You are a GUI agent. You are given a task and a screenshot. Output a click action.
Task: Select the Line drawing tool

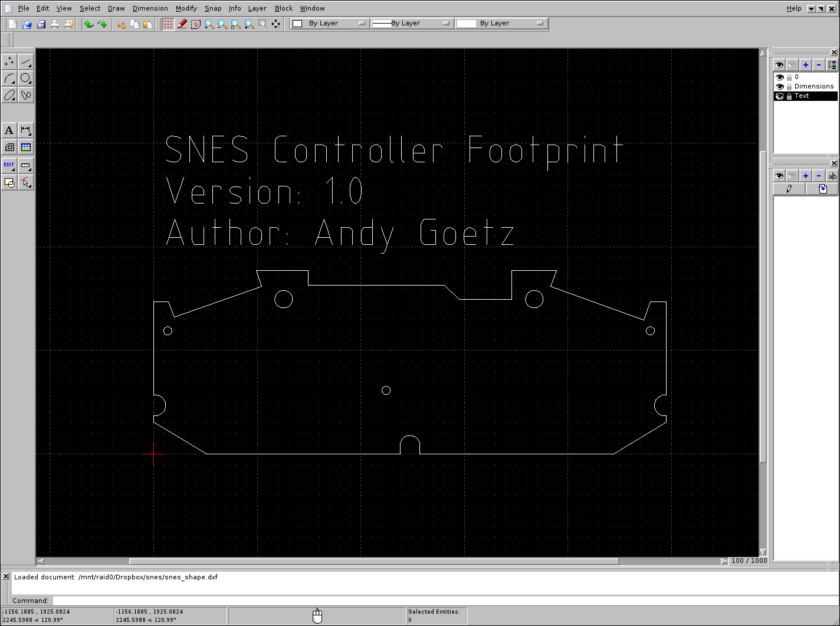coord(25,61)
